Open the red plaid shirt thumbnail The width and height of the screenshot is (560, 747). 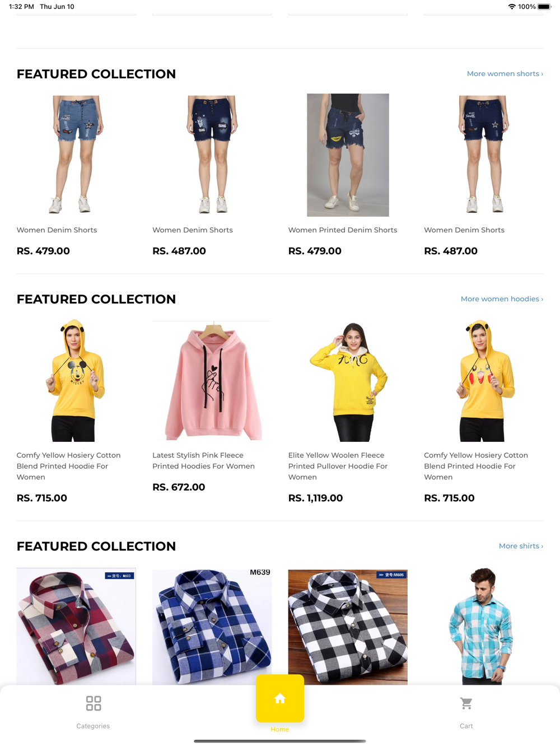(x=76, y=626)
